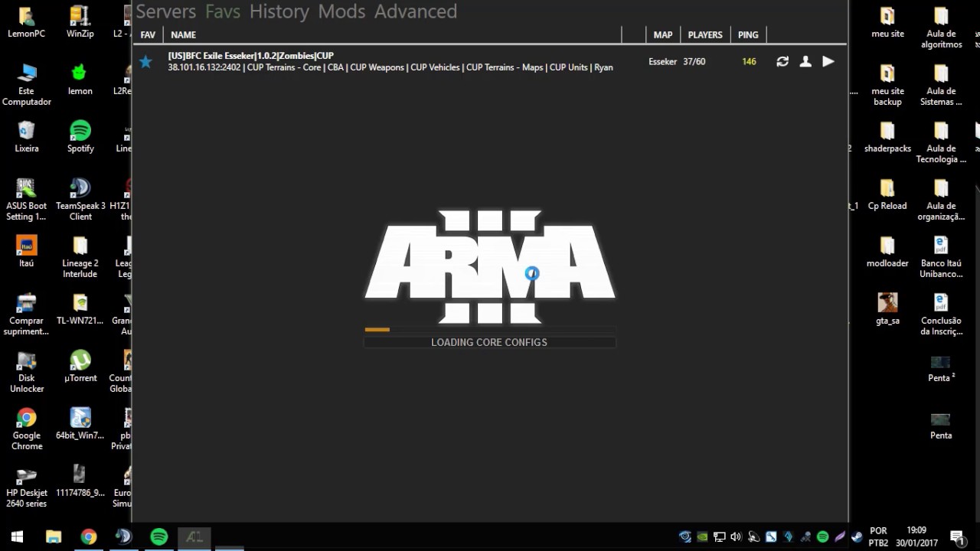Open Chrome from the taskbar
The image size is (980, 551).
pos(89,536)
